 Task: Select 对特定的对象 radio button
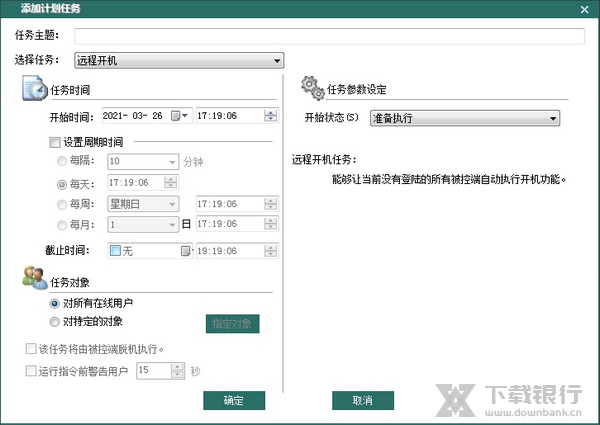pos(55,322)
